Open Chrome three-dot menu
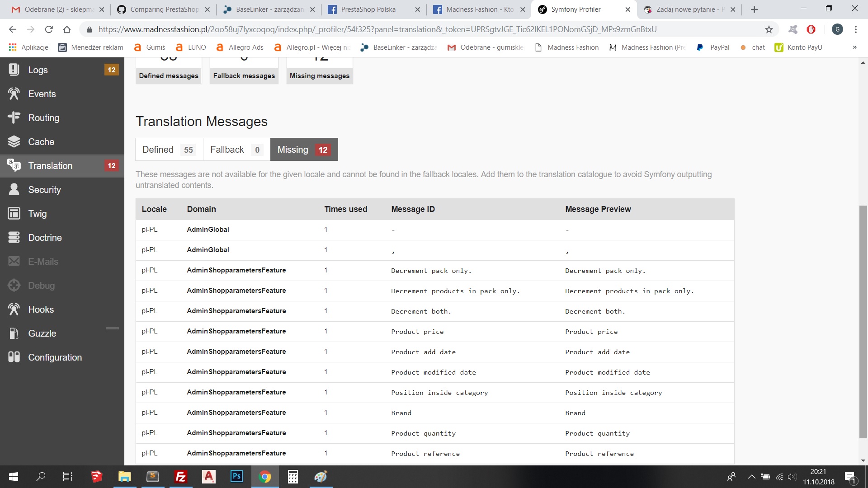 (855, 29)
